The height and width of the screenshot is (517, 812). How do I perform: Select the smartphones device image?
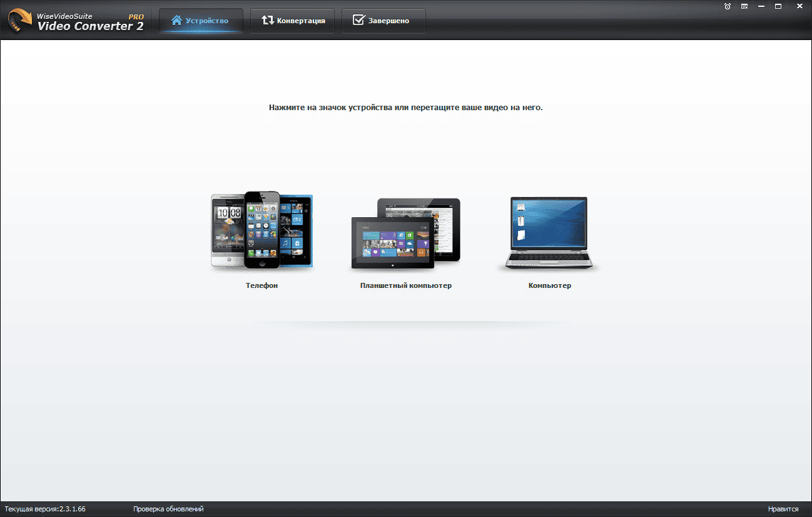coord(261,232)
